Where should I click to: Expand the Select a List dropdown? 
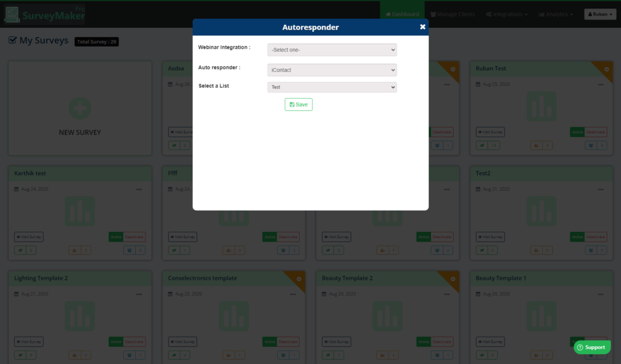[332, 87]
